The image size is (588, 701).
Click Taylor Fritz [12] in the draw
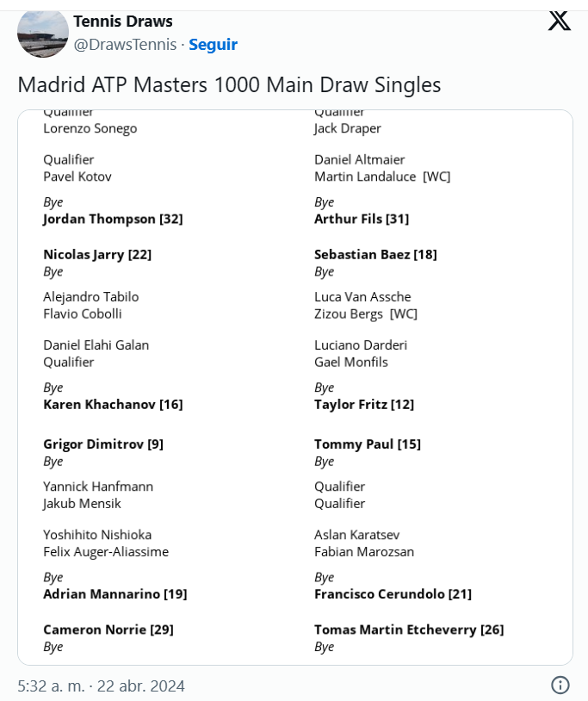tap(364, 405)
